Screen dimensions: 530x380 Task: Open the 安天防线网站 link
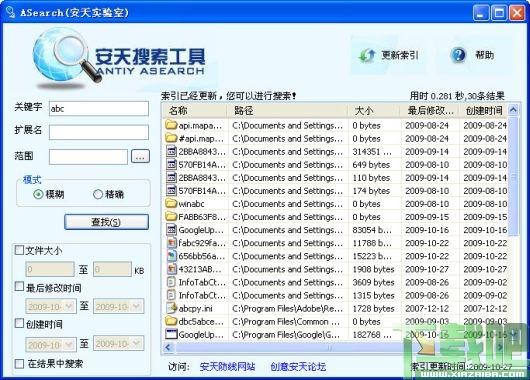227,366
